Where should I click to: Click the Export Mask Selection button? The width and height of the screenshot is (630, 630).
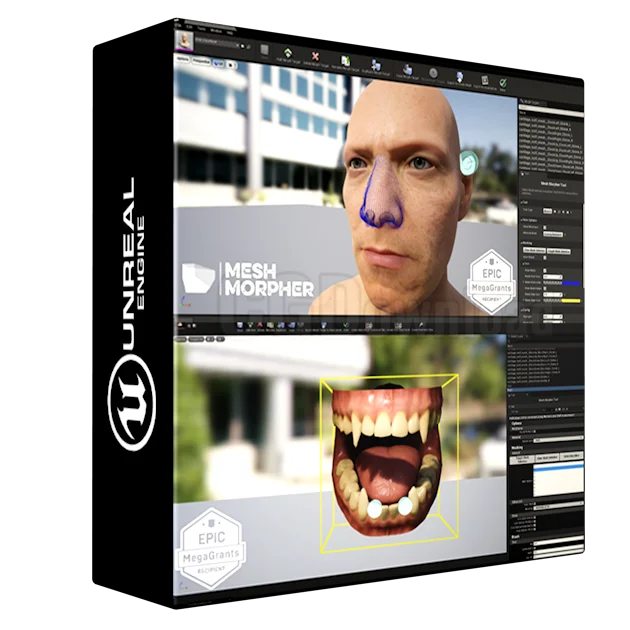558,251
